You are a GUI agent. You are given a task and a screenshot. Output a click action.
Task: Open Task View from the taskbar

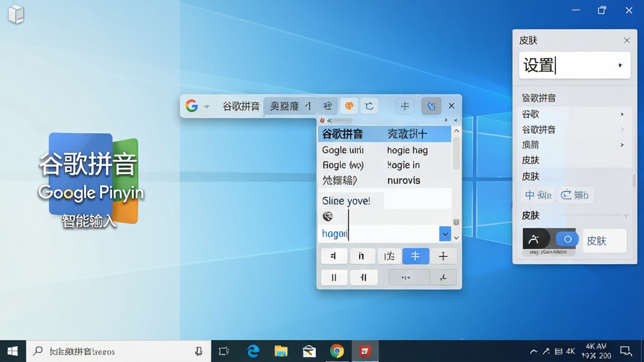click(x=224, y=351)
